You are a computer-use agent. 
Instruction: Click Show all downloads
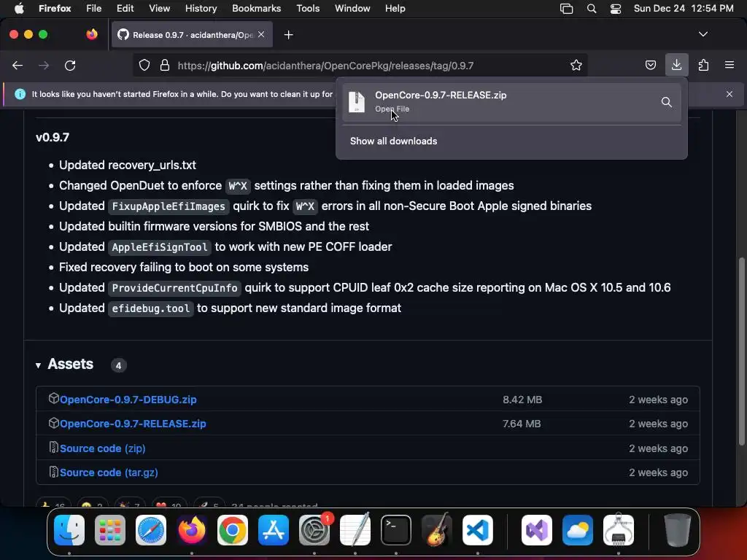[393, 141]
